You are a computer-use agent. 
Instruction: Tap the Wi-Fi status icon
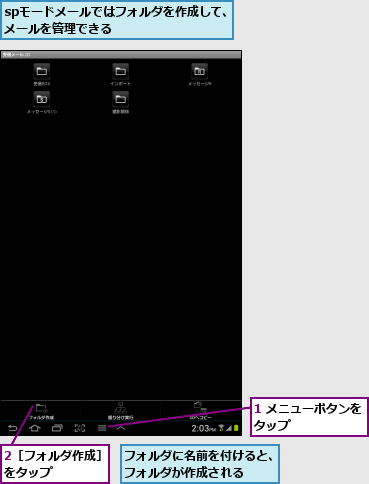coord(221,428)
